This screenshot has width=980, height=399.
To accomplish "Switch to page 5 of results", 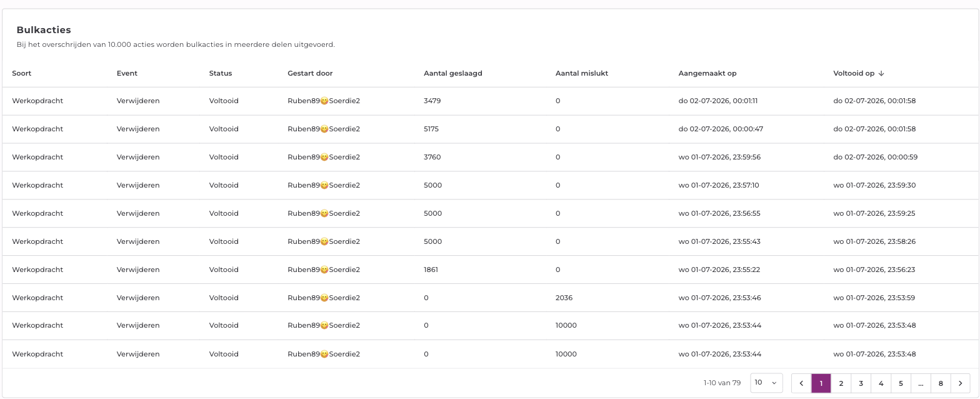I will tap(901, 383).
